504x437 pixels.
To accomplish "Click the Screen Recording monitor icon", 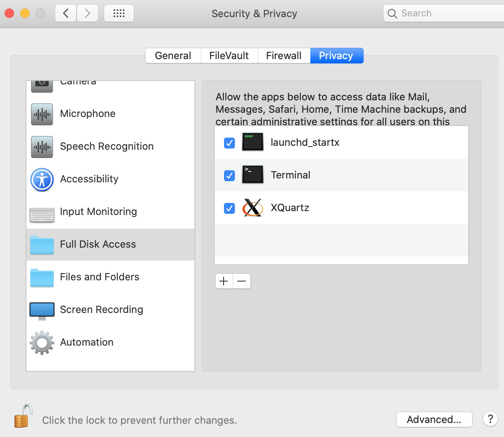I will (x=42, y=311).
